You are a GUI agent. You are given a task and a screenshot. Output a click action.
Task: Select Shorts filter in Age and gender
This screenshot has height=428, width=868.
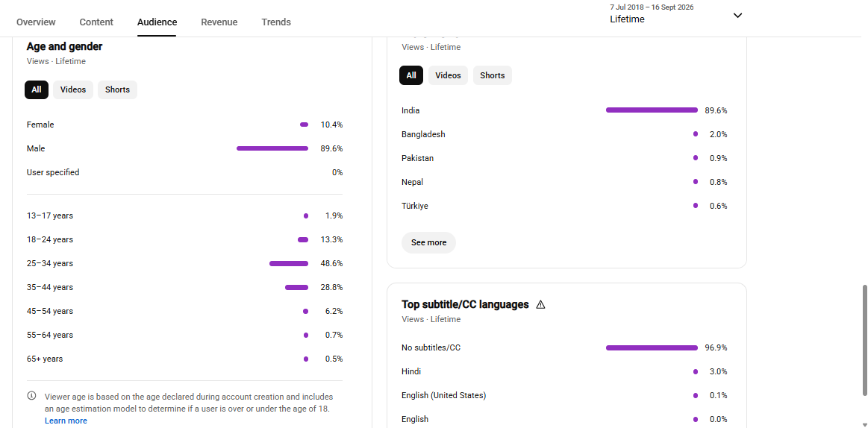[x=117, y=89]
